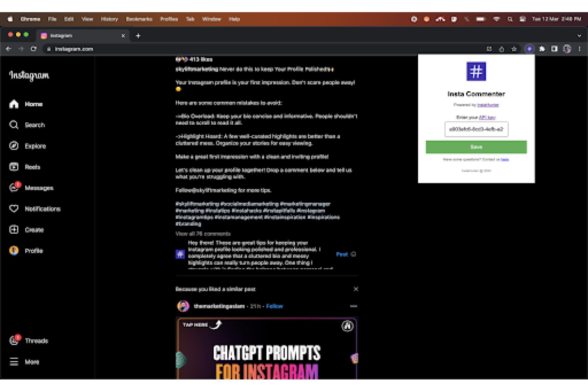Image resolution: width=588 pixels, height=392 pixels.
Task: Open the Chrome profile avatar
Action: (567, 49)
